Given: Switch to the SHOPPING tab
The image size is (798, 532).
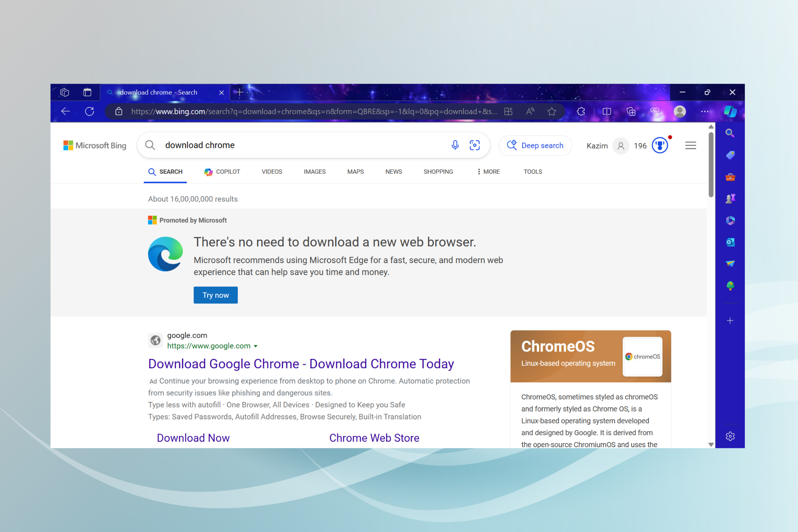Looking at the screenshot, I should (438, 172).
